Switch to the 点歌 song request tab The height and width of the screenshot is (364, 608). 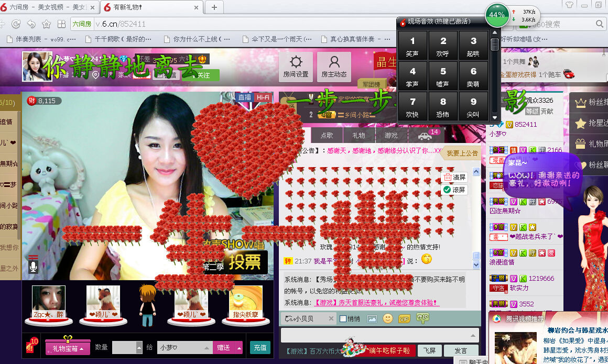tap(327, 135)
